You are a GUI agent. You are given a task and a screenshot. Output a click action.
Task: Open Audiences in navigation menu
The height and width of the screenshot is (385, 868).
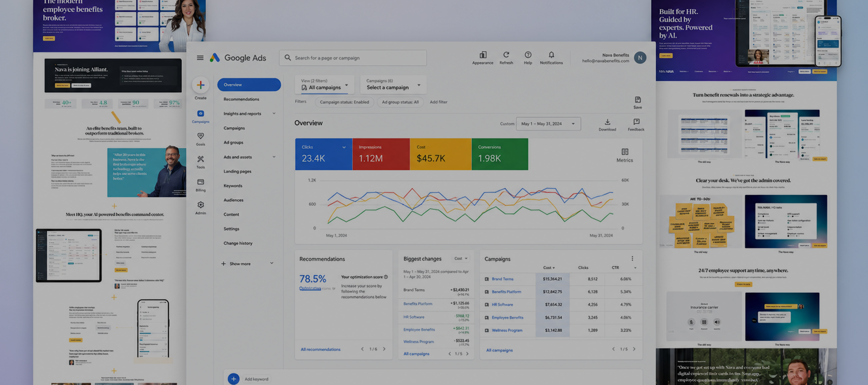233,200
